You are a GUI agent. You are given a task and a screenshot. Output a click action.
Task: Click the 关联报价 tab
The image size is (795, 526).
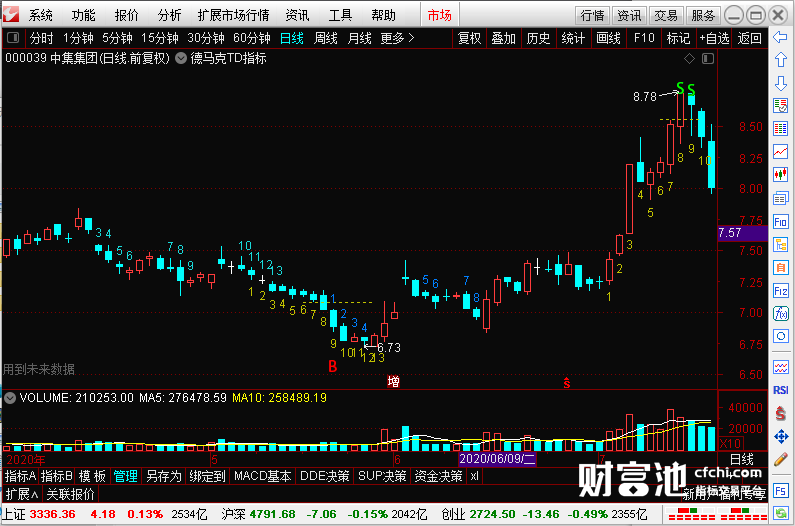[x=70, y=494]
